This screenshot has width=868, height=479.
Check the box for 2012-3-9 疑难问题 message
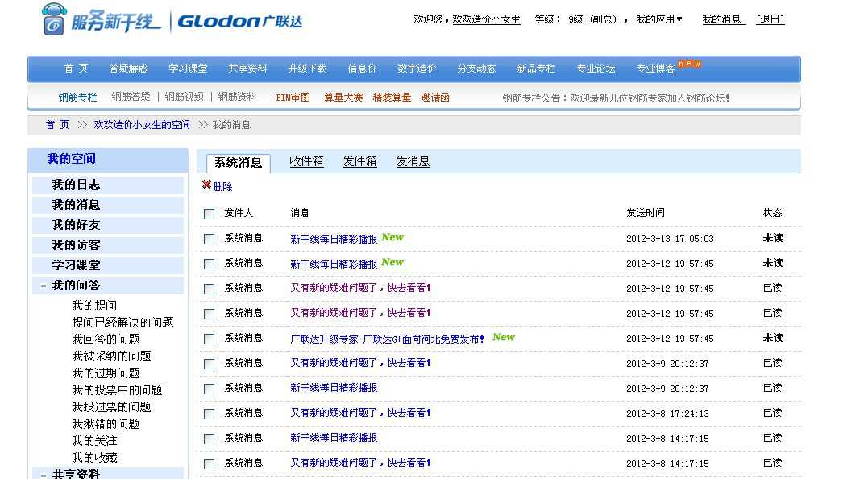[x=210, y=364]
